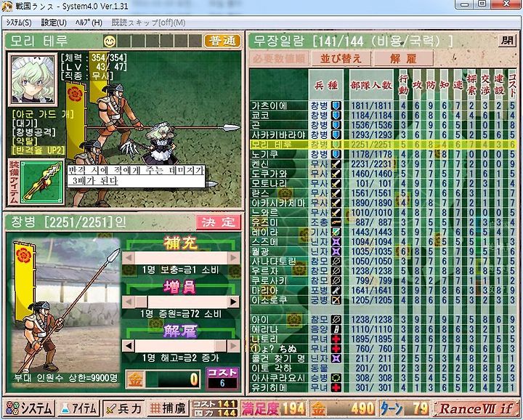The height and width of the screenshot is (420, 523).
Task: Close the commander list with 閉 button
Action: coord(507,41)
